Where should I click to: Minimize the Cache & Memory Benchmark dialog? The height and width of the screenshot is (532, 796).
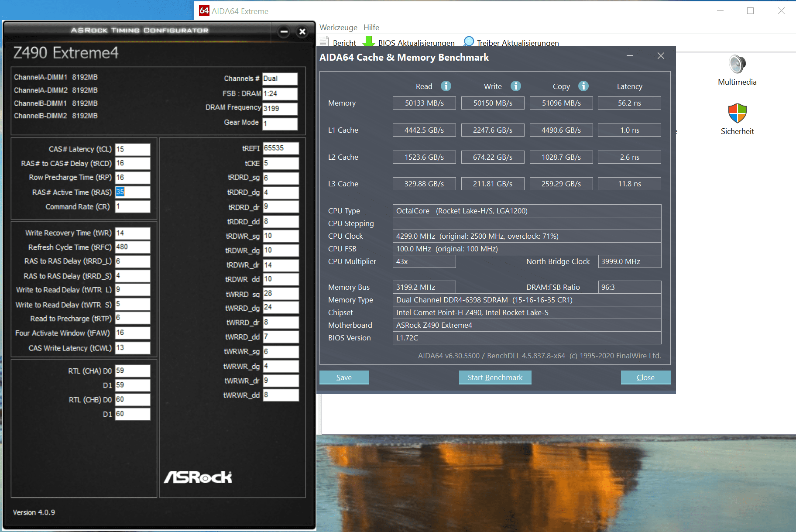630,56
